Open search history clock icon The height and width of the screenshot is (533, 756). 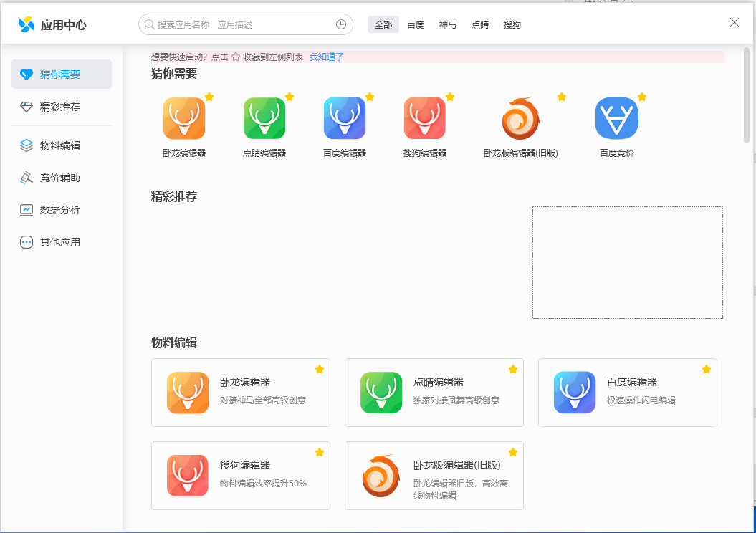pyautogui.click(x=341, y=24)
